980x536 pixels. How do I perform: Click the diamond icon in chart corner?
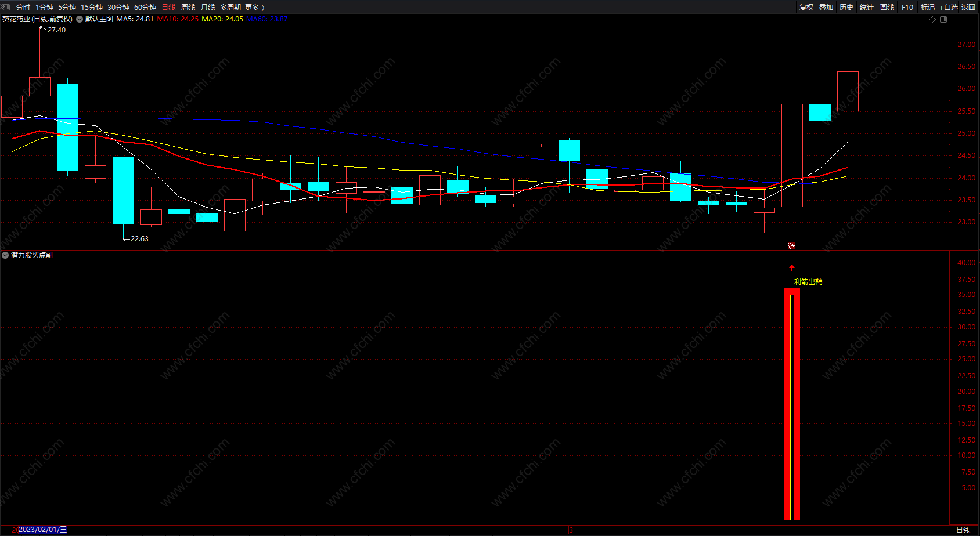tap(933, 19)
